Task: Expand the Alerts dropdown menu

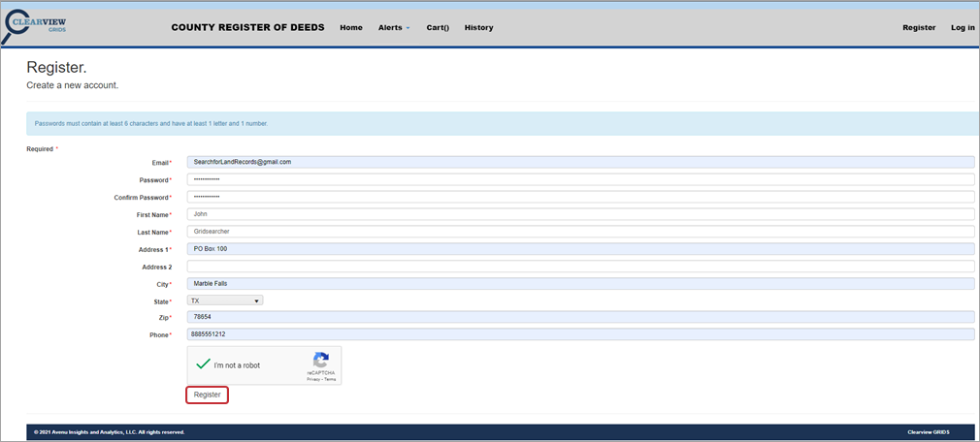Action: pyautogui.click(x=394, y=27)
